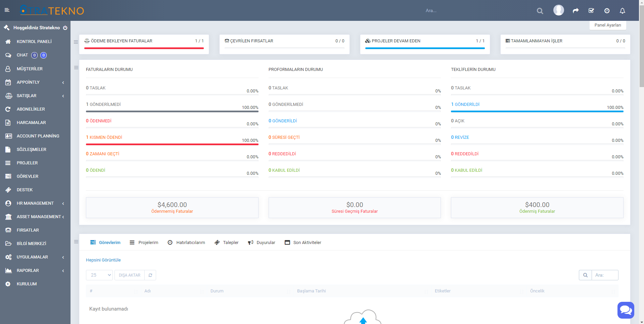This screenshot has width=644, height=324.
Task: Click the search magnifier icon in header
Action: pyautogui.click(x=540, y=11)
